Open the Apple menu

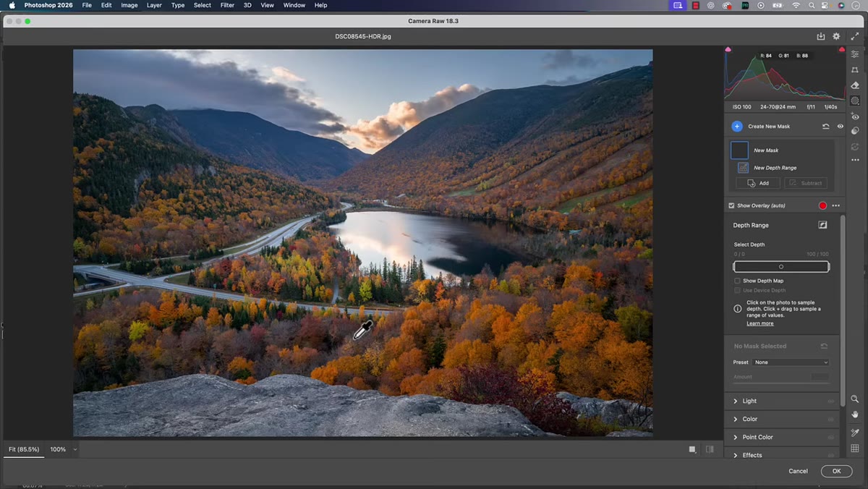point(12,5)
